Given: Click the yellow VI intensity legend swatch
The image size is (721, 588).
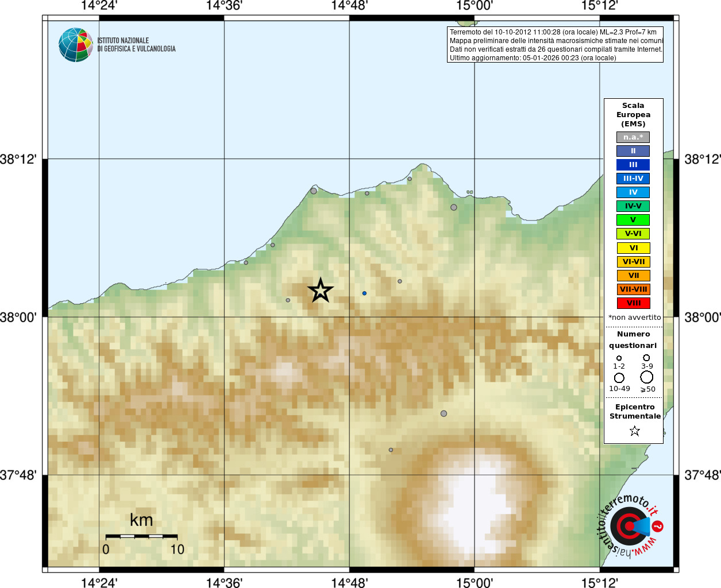Looking at the screenshot, I should (x=633, y=248).
